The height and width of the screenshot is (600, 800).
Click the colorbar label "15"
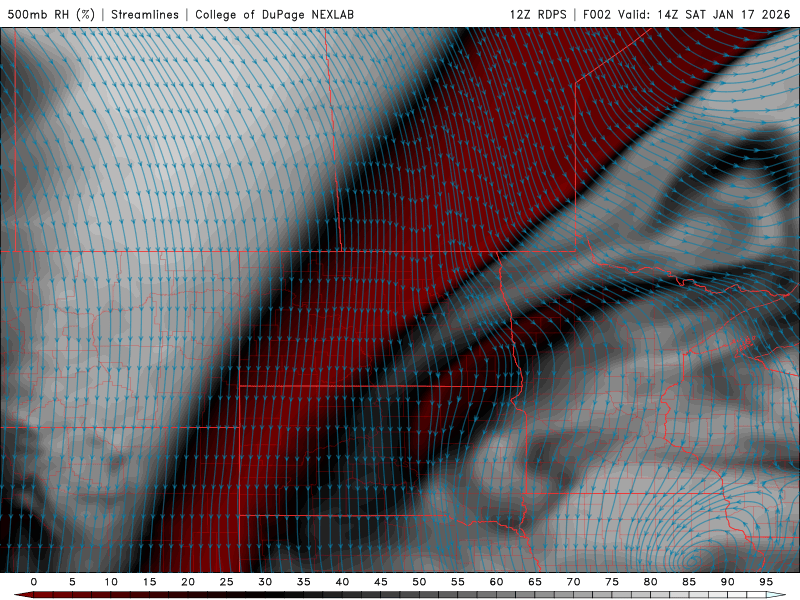pos(149,582)
